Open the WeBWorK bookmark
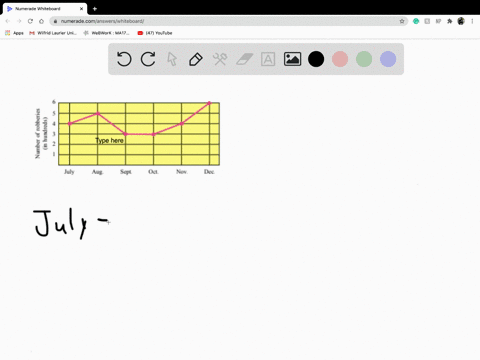 [106, 33]
